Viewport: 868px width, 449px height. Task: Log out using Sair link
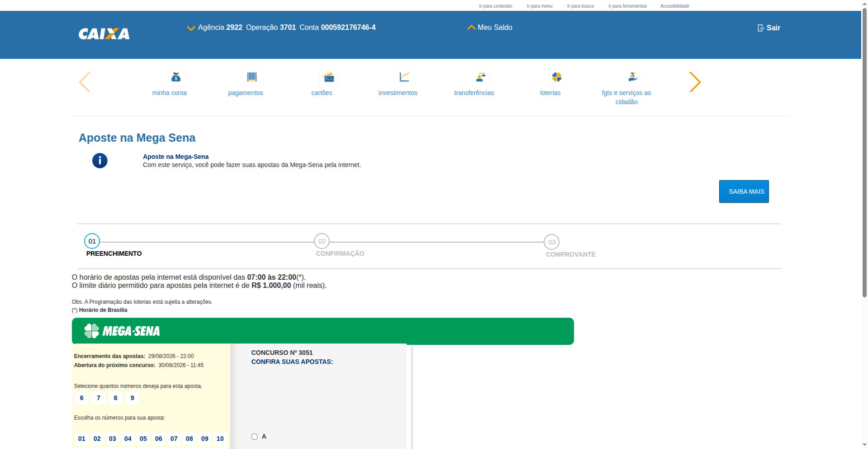coord(769,28)
